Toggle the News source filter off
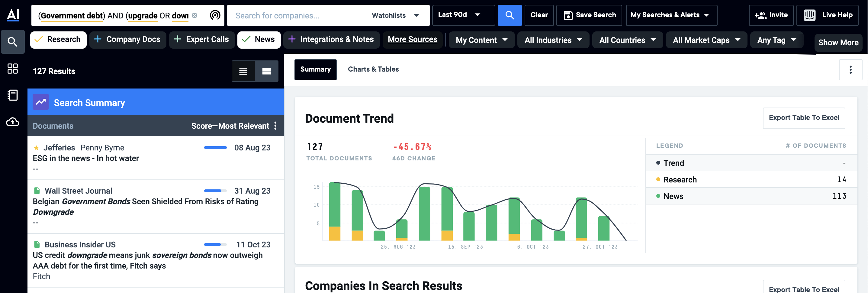Image resolution: width=868 pixels, height=293 pixels. [x=259, y=40]
